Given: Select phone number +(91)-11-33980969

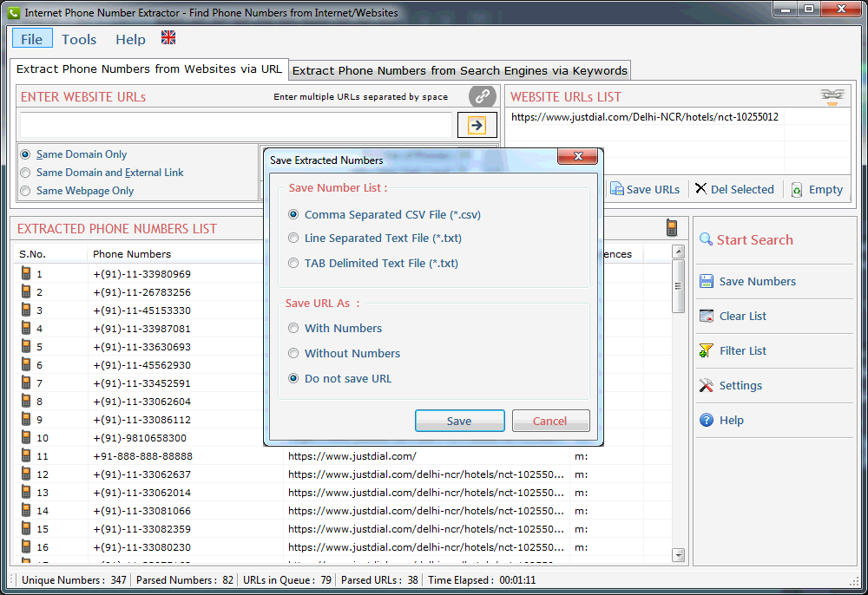Looking at the screenshot, I should point(141,274).
